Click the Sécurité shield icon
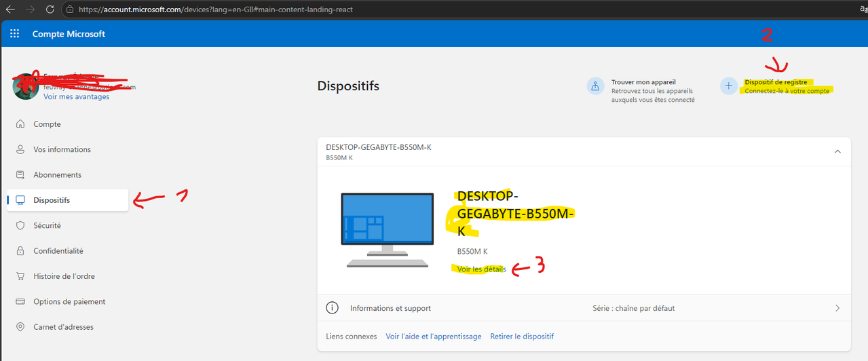Image resolution: width=868 pixels, height=361 pixels. 20,225
